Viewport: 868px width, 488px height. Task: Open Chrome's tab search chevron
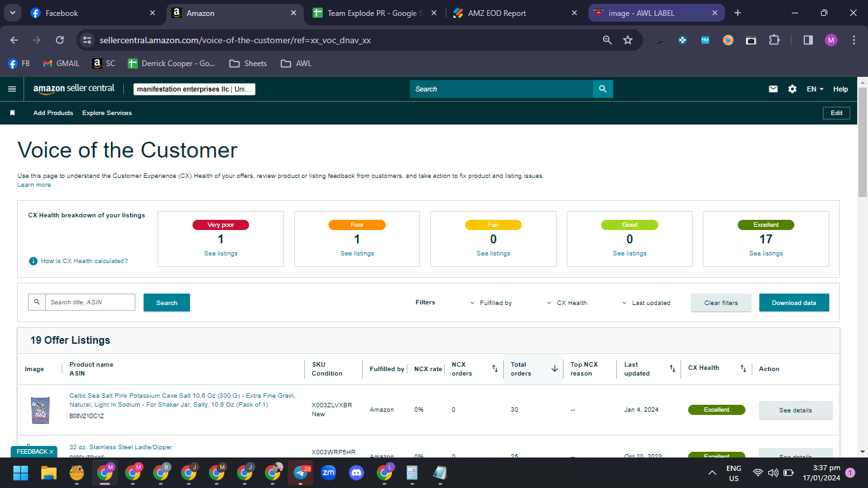point(12,13)
